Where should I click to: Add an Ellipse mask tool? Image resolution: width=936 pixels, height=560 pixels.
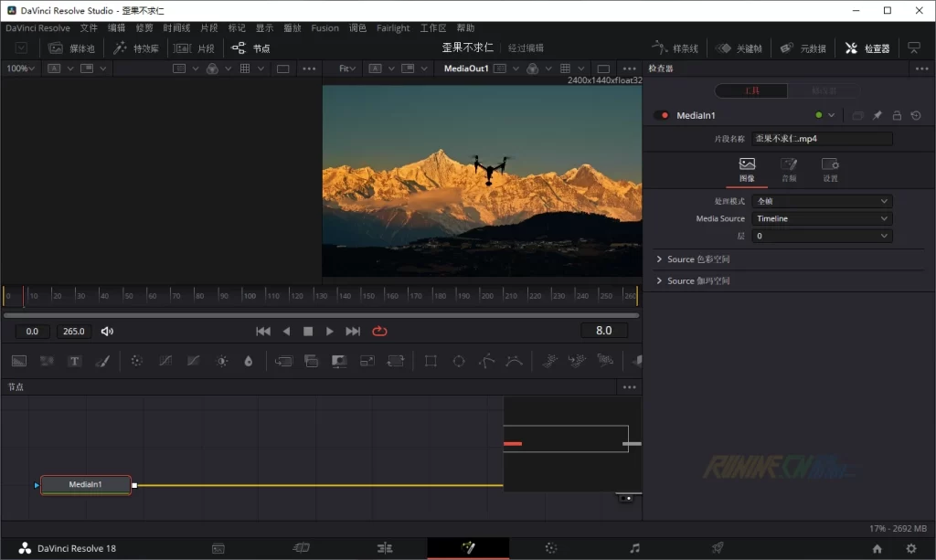[x=459, y=361]
